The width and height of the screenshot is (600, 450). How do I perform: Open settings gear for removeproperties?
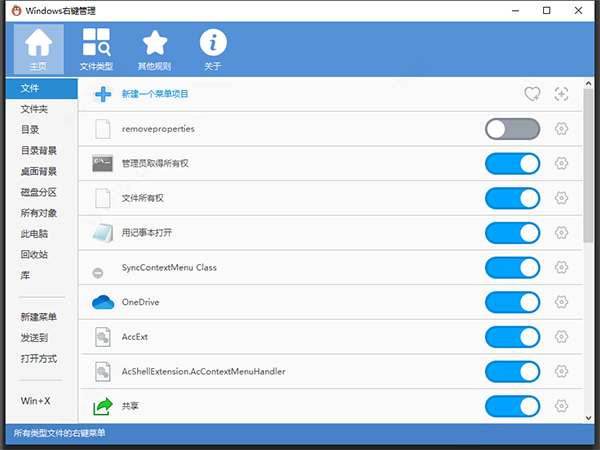pos(561,129)
